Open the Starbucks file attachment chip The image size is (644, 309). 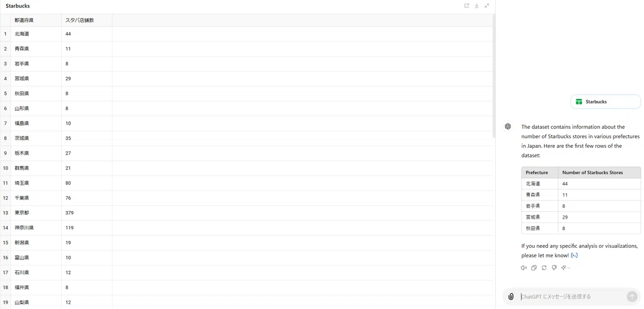[605, 102]
